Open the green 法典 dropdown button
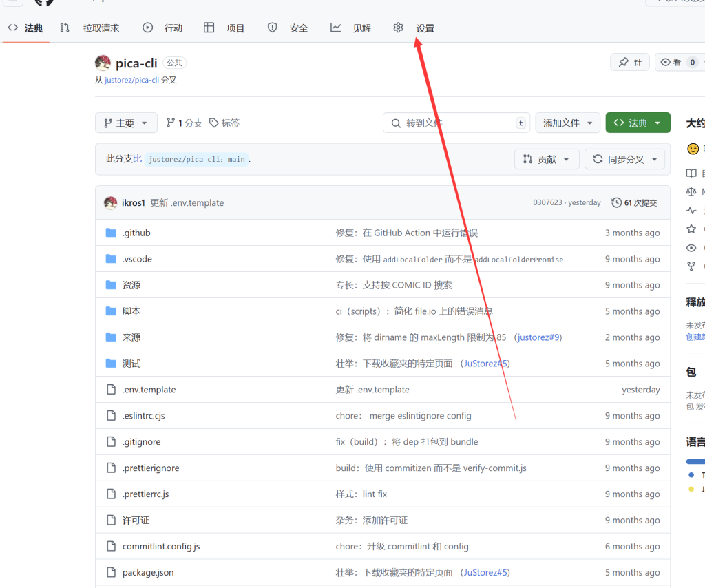 (x=638, y=123)
